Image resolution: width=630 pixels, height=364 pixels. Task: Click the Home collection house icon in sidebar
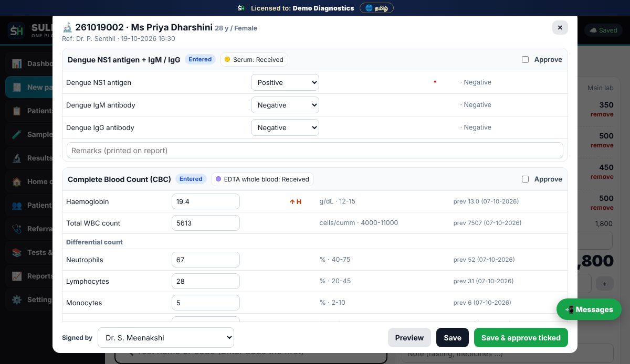17,181
